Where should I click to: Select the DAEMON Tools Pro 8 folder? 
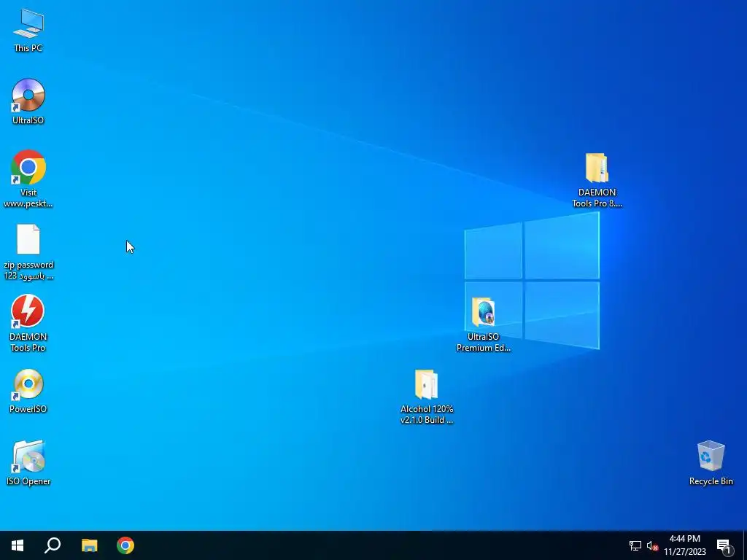coord(597,181)
